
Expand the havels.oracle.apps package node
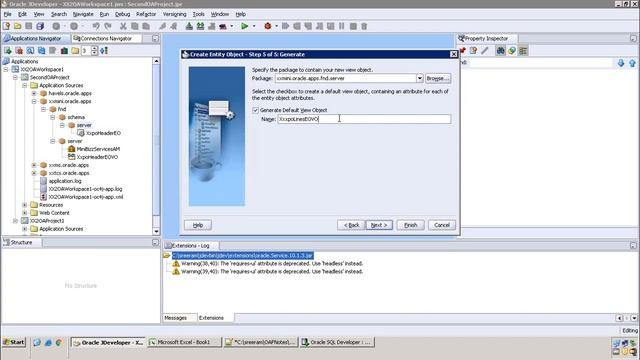[34, 93]
